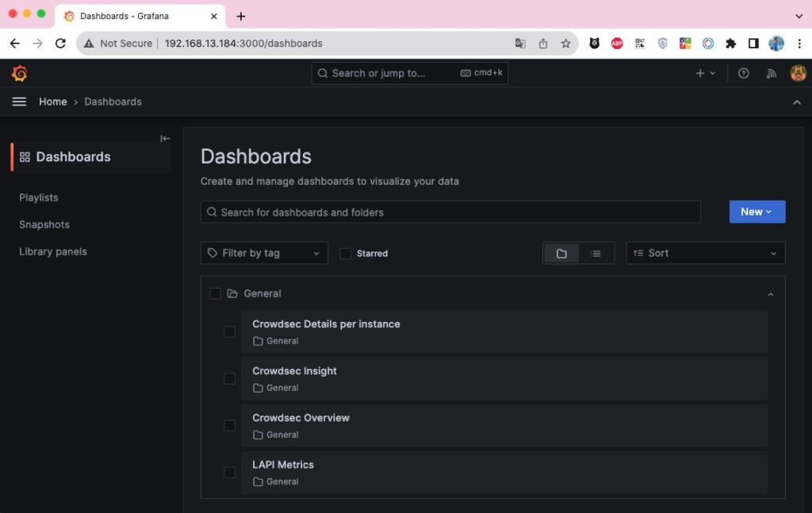Click the browser back arrow
Image resolution: width=812 pixels, height=513 pixels.
click(x=14, y=44)
